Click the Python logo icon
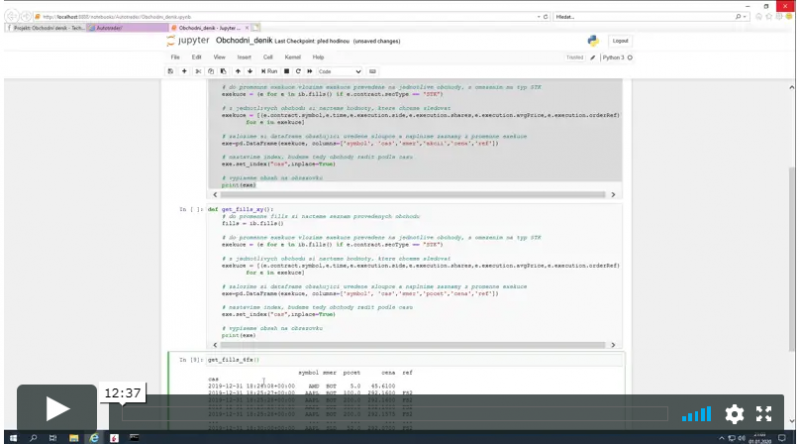This screenshot has height=444, width=800. [593, 41]
